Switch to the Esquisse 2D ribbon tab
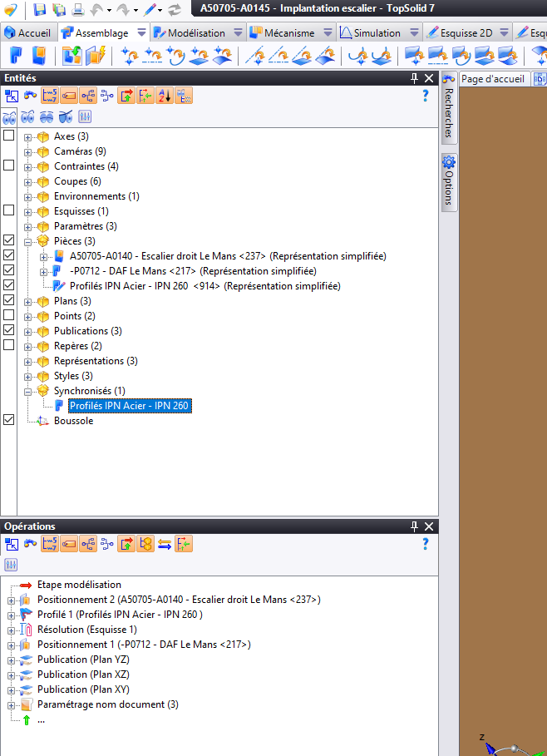Viewport: 547px width, 756px height. pos(461,32)
